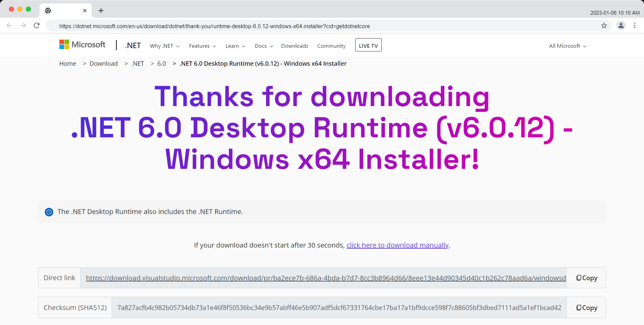Click the 'Direct link' label
The width and height of the screenshot is (644, 325).
tap(59, 278)
